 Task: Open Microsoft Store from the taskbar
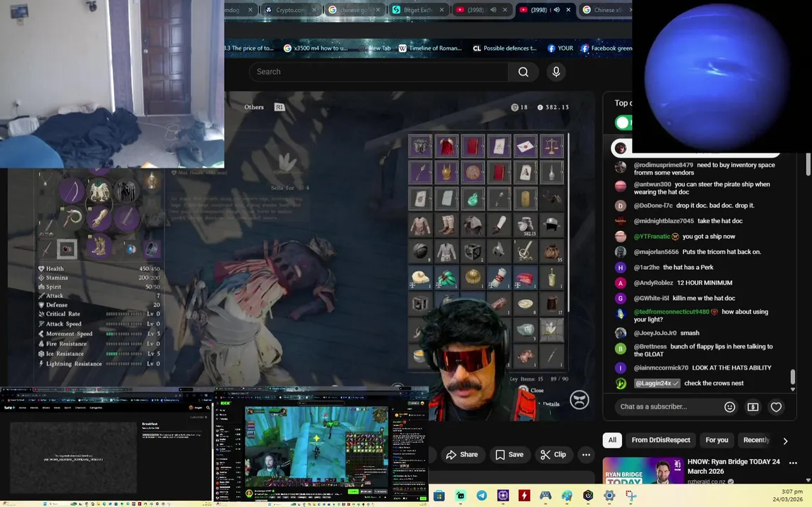(439, 496)
